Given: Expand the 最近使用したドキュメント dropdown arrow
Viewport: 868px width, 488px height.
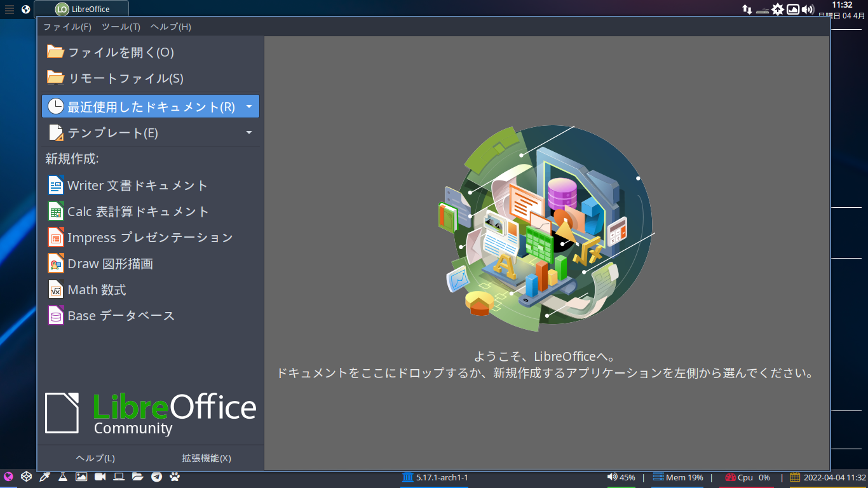Looking at the screenshot, I should pos(249,106).
